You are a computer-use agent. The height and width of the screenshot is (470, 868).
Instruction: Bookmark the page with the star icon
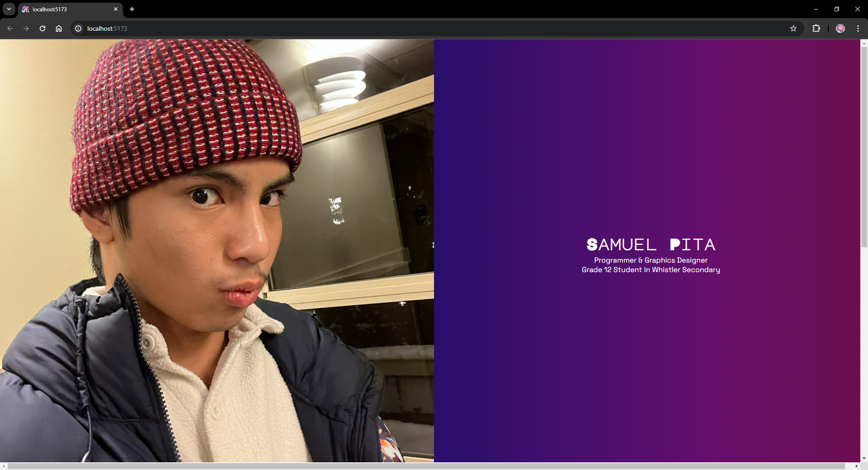794,28
